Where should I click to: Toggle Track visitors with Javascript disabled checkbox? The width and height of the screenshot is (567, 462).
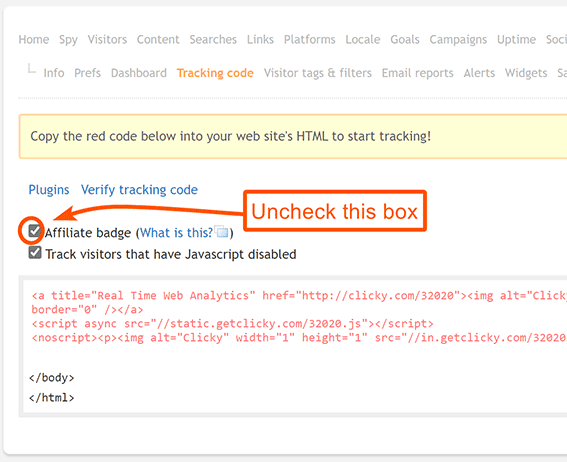(x=35, y=253)
